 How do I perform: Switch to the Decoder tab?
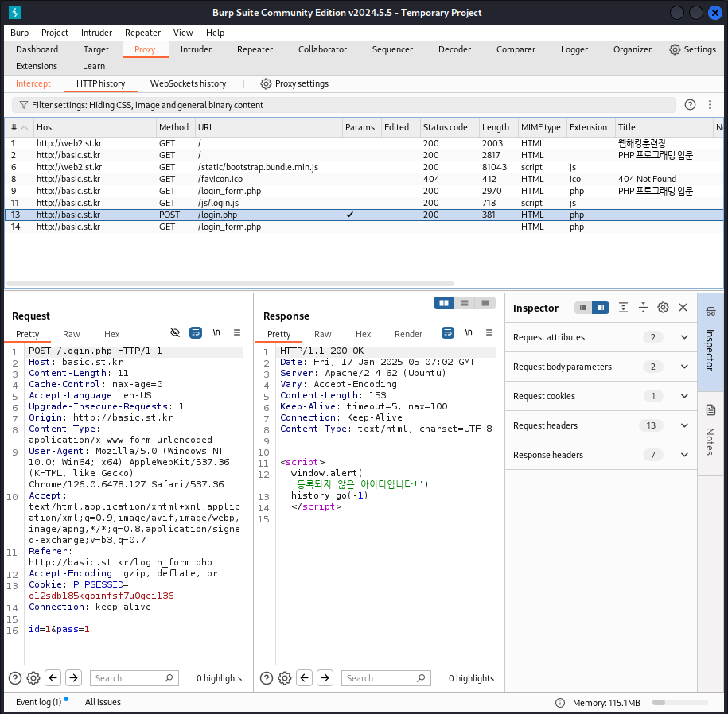pos(454,49)
